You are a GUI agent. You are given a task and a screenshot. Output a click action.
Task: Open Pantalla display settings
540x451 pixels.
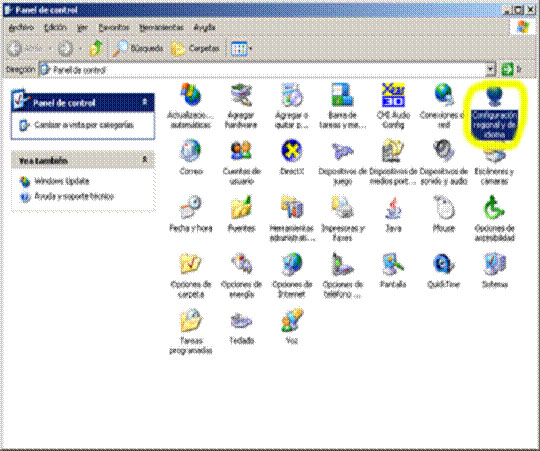[x=393, y=270]
